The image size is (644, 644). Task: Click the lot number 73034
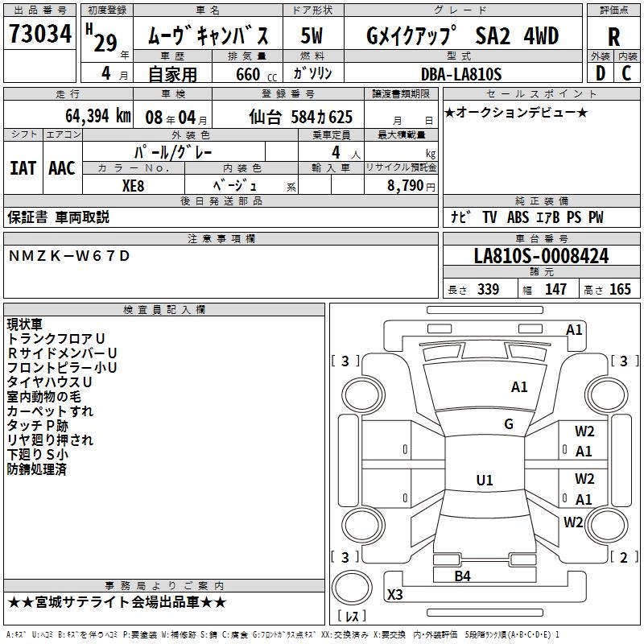[x=40, y=34]
